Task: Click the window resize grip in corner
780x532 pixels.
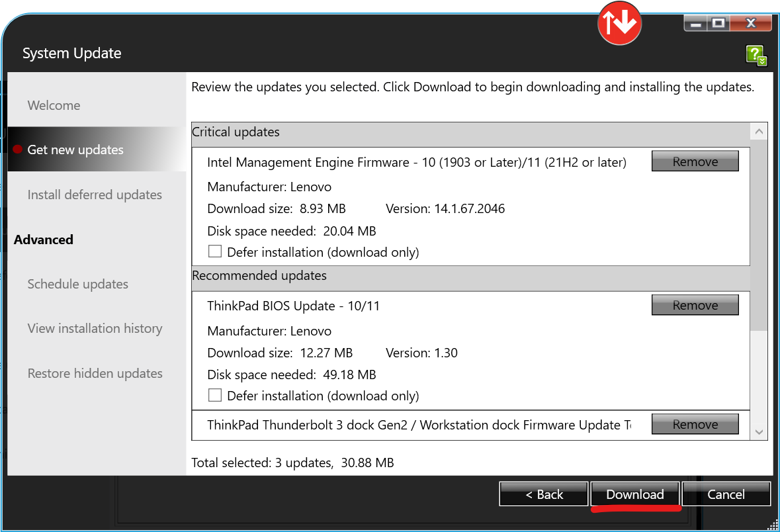Action: tap(773, 525)
